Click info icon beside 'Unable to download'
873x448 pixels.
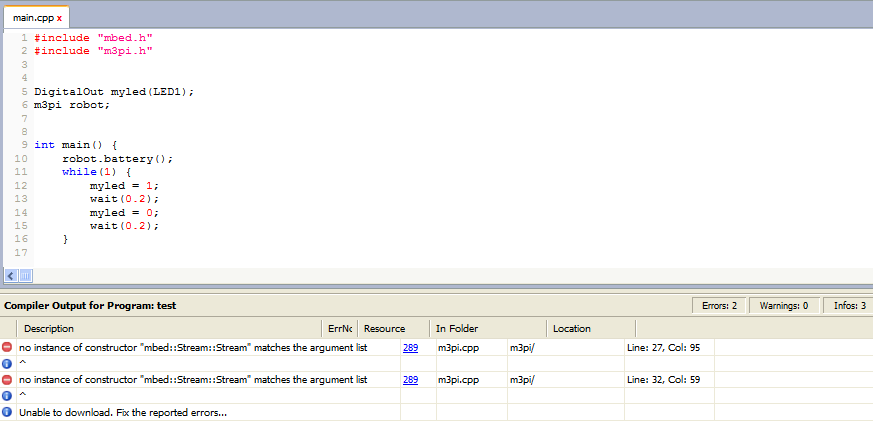click(7, 412)
